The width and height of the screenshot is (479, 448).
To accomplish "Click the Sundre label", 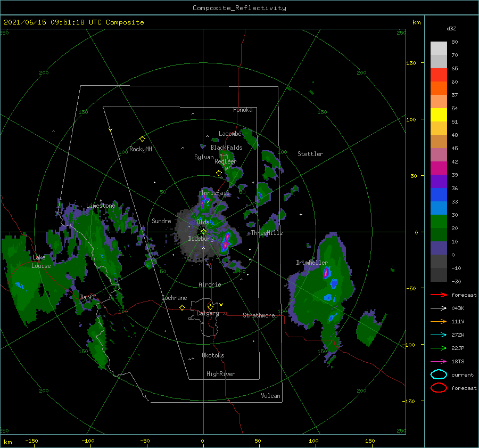I will (x=161, y=221).
